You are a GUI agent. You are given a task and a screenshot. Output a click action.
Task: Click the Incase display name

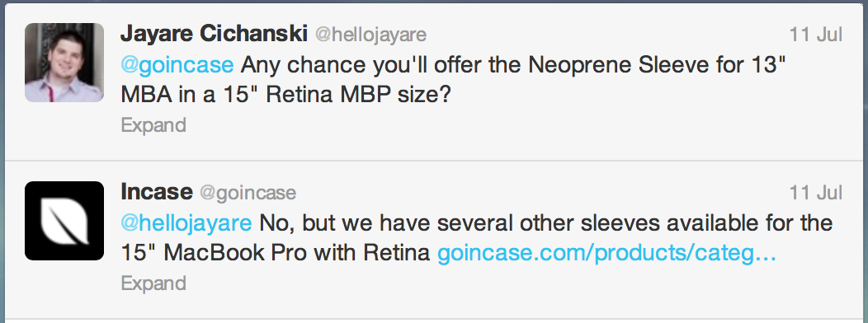tap(157, 193)
